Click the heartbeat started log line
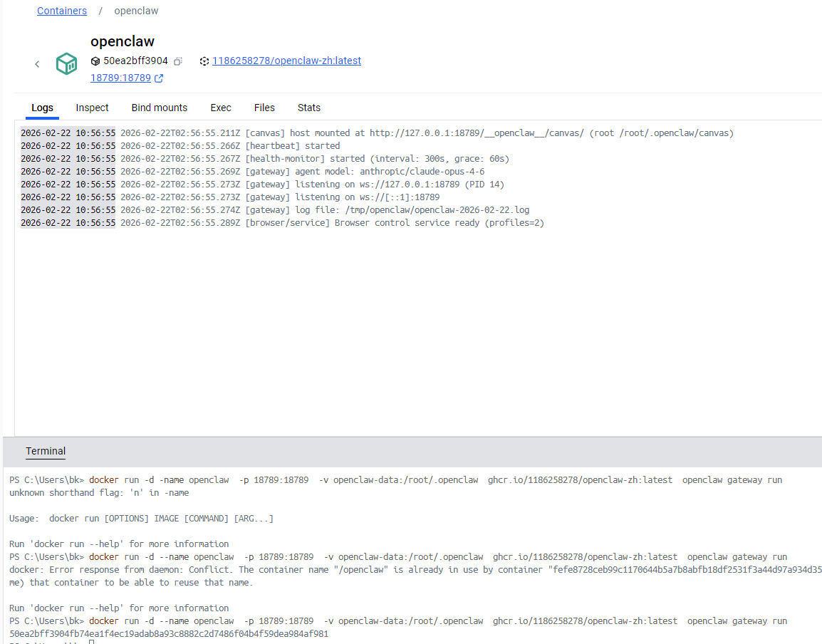 (x=180, y=146)
